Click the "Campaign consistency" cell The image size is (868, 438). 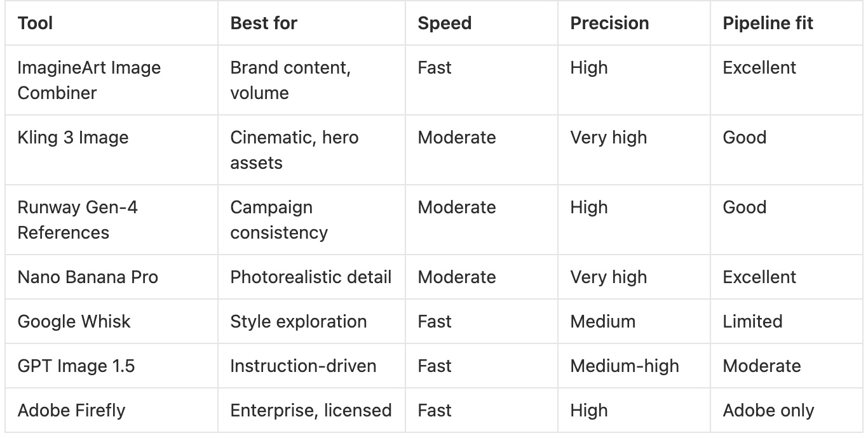point(279,220)
